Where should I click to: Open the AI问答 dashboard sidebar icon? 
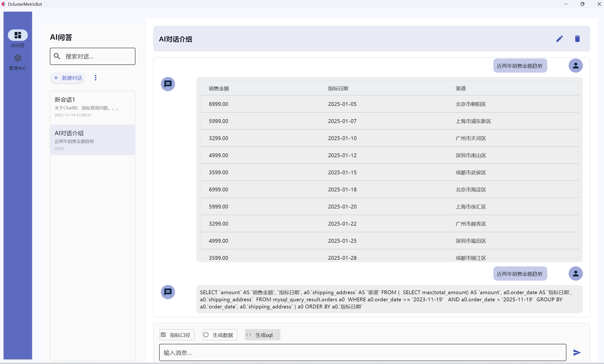[18, 35]
